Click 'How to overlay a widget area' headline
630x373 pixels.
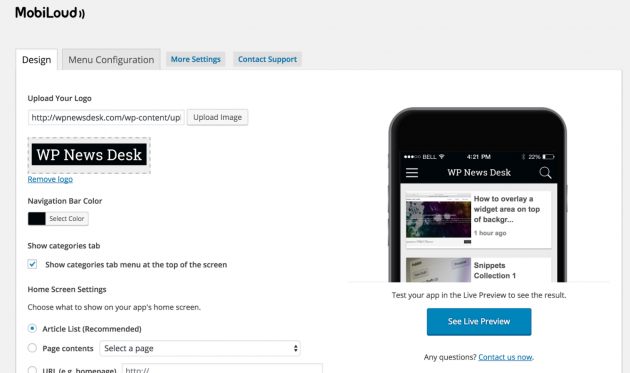click(x=507, y=209)
